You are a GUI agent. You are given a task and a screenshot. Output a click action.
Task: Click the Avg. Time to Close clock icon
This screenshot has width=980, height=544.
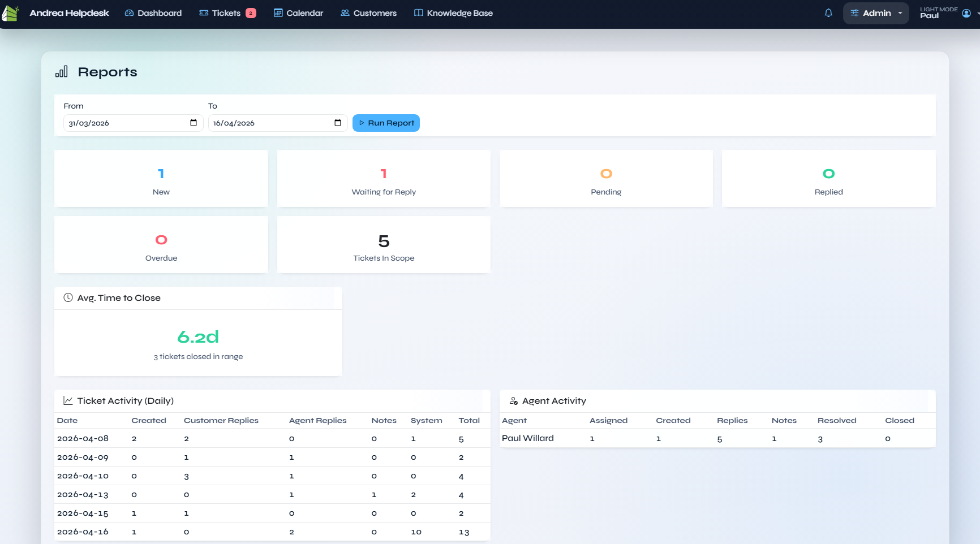coord(68,297)
